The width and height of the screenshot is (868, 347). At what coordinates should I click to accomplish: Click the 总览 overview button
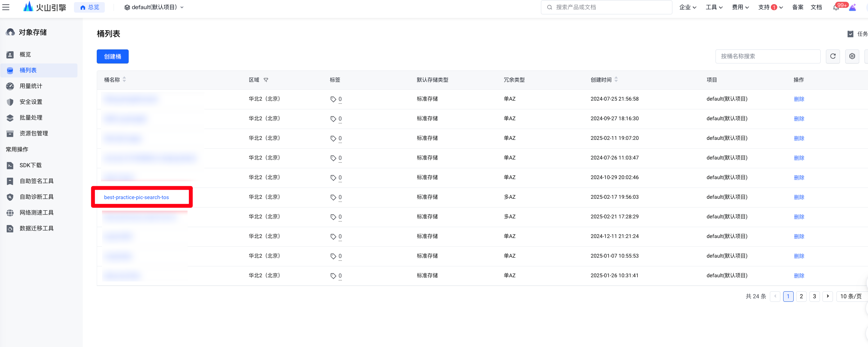(89, 7)
